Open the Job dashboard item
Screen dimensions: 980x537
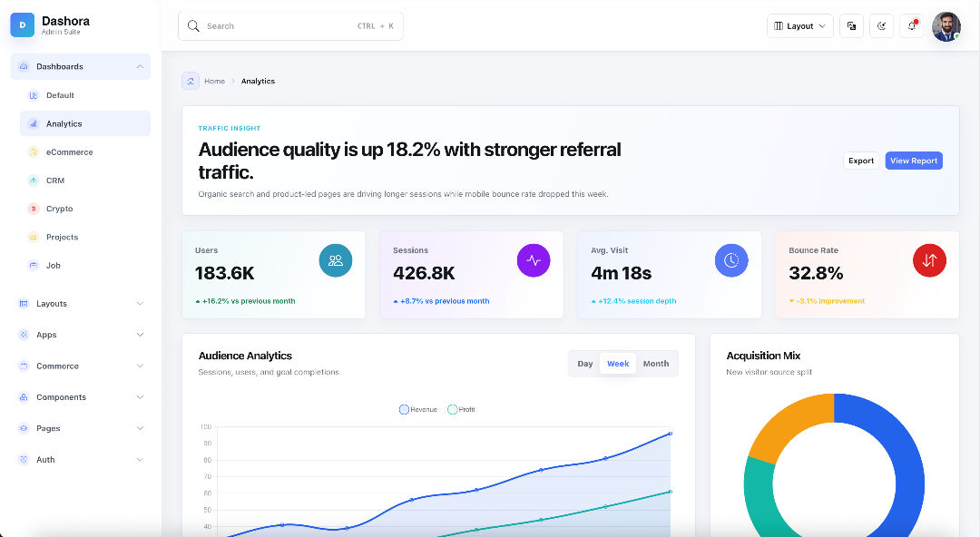pos(85,265)
